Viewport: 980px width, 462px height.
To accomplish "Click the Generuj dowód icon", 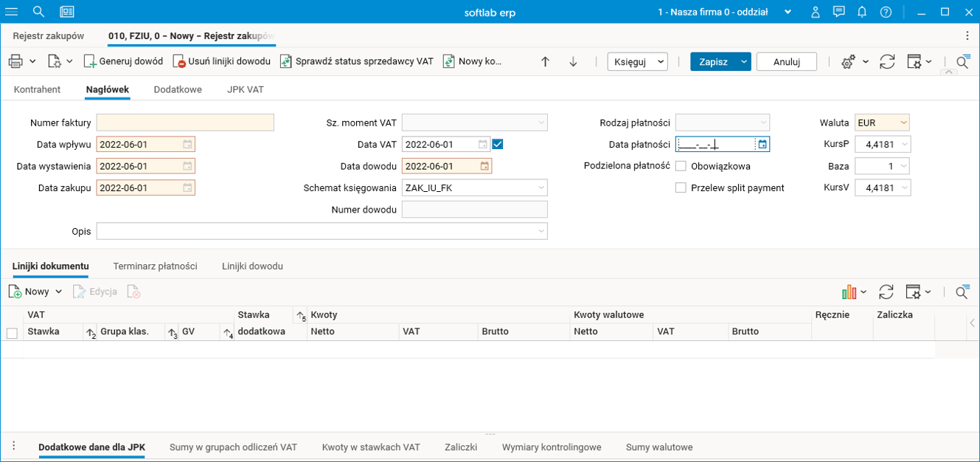I will coord(90,61).
